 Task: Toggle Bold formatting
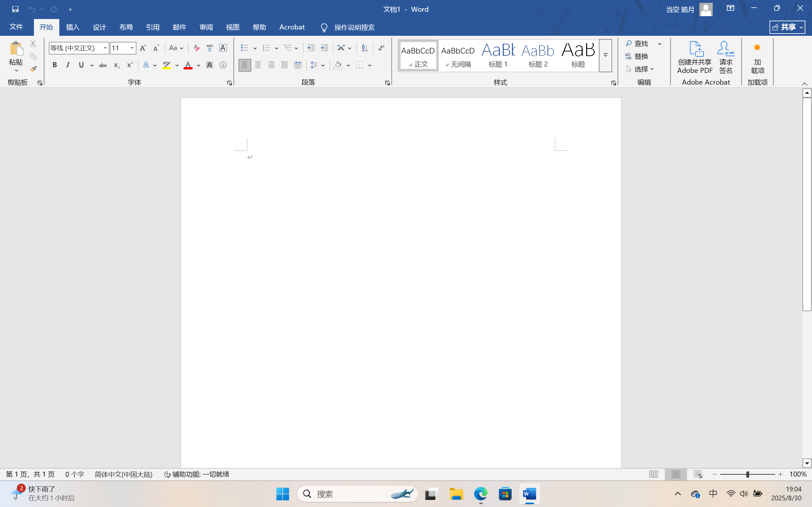(x=55, y=65)
